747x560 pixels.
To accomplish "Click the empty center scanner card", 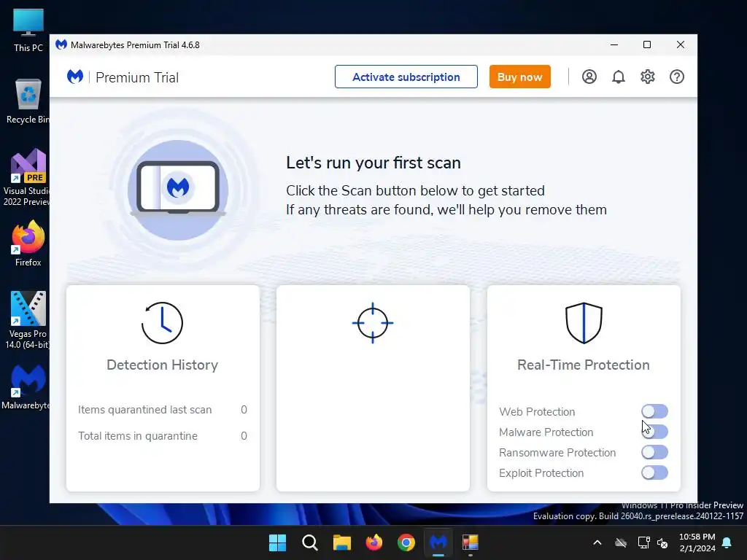I will (x=373, y=388).
